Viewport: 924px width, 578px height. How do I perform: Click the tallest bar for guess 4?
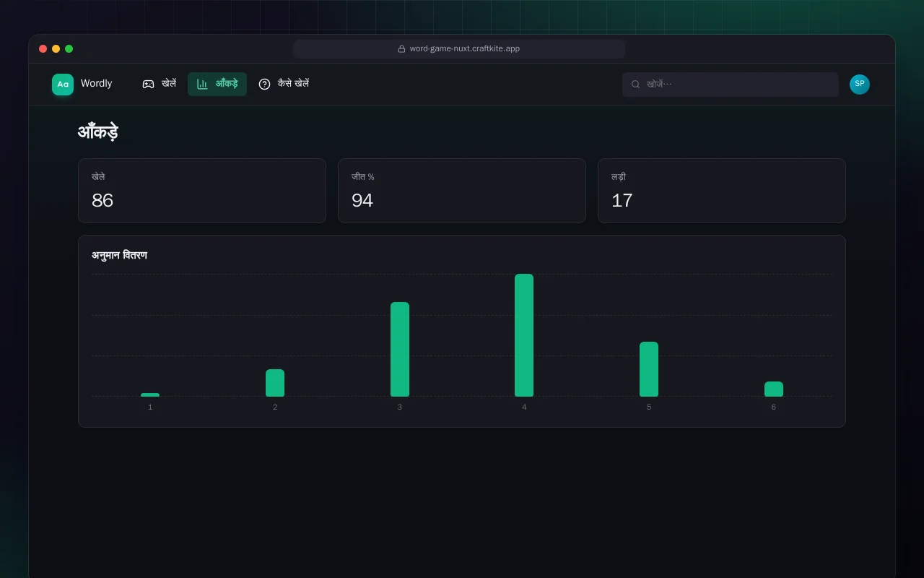point(524,335)
